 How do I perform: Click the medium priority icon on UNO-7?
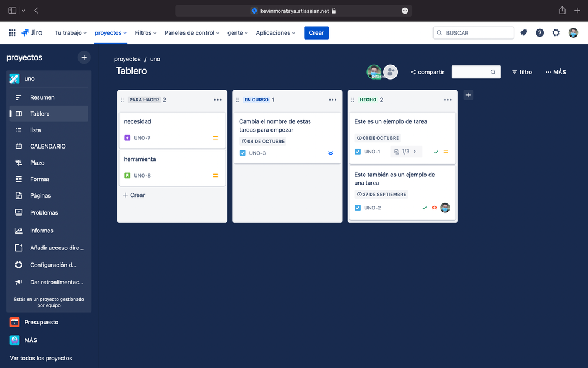(216, 138)
